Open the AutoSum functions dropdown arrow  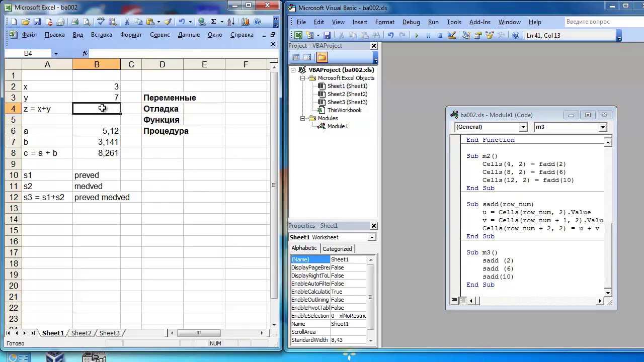(x=221, y=22)
